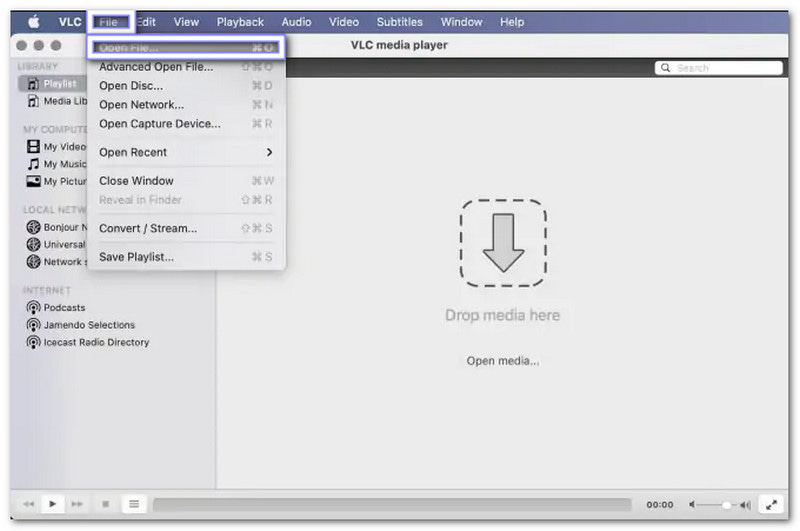Choose Open Disc... from File menu
Image resolution: width=800 pixels, height=531 pixels.
[x=131, y=86]
